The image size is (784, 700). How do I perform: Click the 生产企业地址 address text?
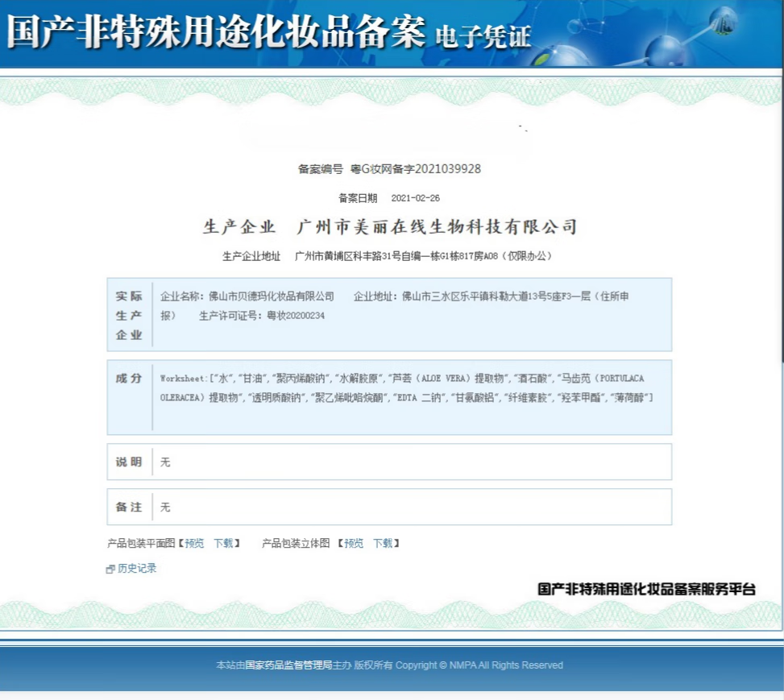click(423, 256)
